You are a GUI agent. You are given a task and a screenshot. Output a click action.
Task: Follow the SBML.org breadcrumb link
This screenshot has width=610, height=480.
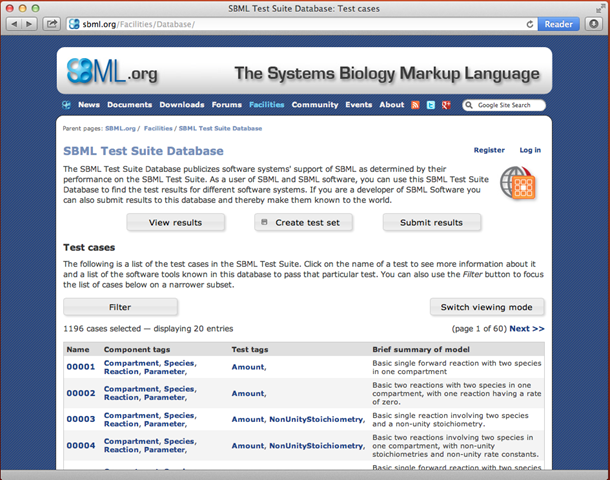pos(120,128)
